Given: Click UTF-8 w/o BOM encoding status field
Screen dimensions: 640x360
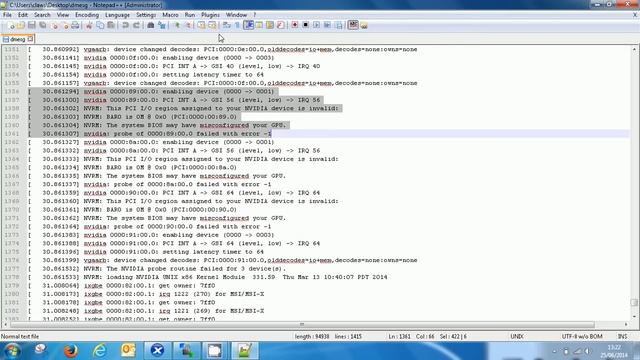Looking at the screenshot, I should click(582, 337).
